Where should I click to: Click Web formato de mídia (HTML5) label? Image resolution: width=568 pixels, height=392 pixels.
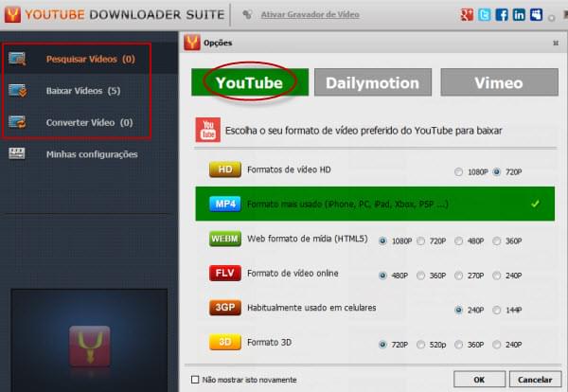point(307,239)
